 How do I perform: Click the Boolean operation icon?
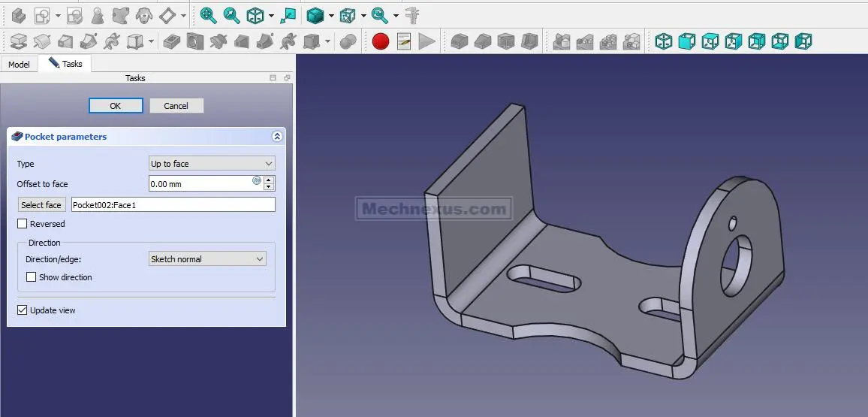[348, 41]
